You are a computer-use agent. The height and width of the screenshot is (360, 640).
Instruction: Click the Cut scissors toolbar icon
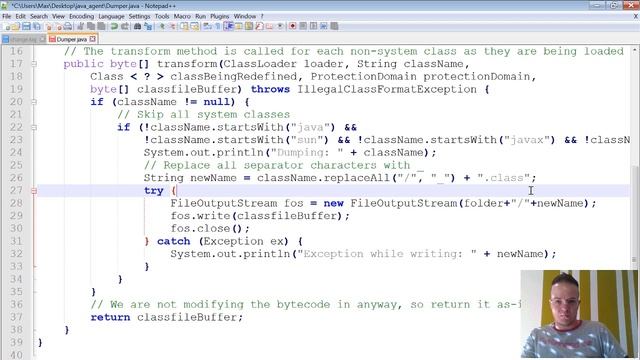80,26
